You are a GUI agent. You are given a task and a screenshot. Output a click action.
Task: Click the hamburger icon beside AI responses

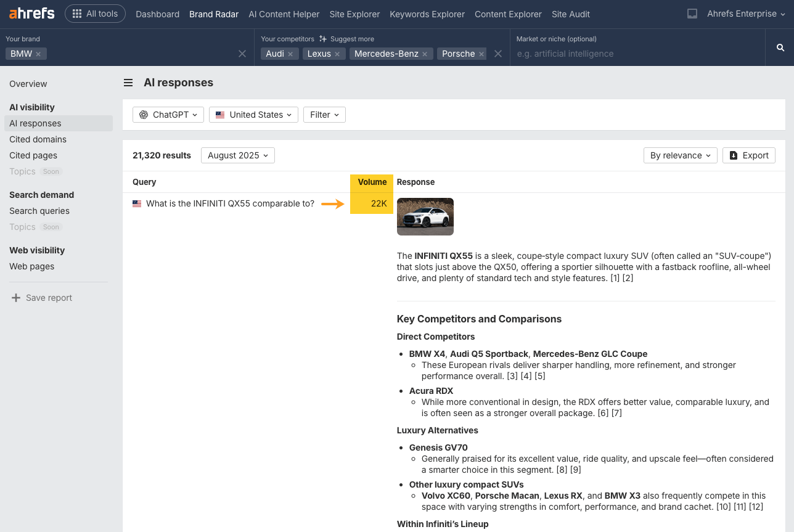click(128, 82)
